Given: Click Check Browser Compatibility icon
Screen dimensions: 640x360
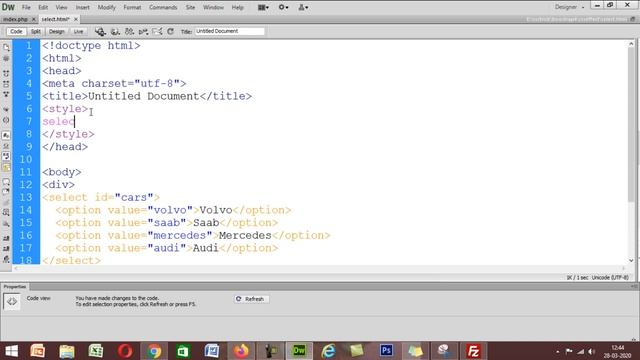Looking at the screenshot, I should [x=157, y=31].
